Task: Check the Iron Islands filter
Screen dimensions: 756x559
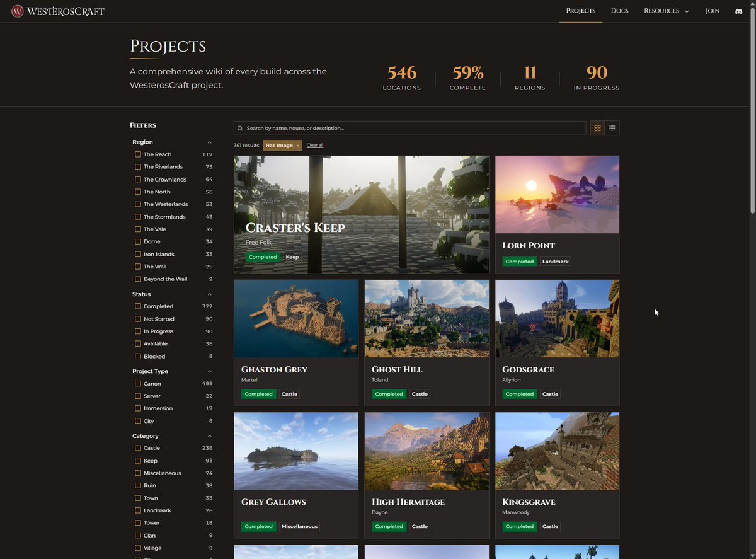Action: [x=138, y=254]
